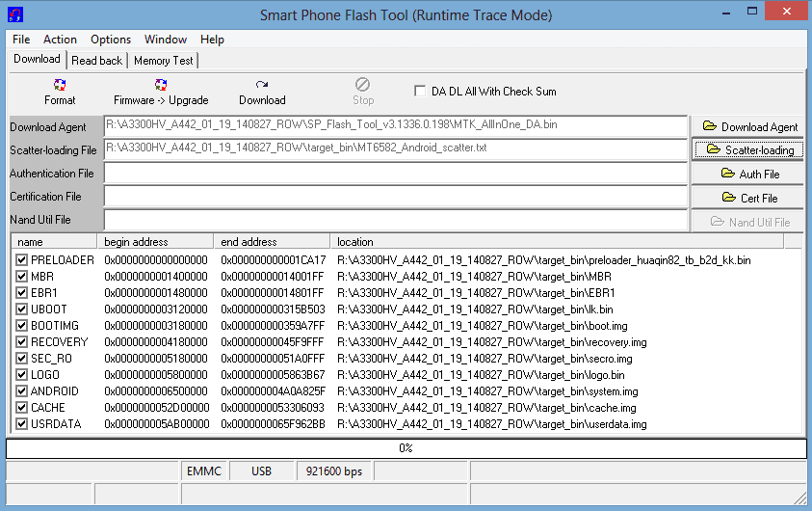Open the Help menu

click(x=212, y=40)
